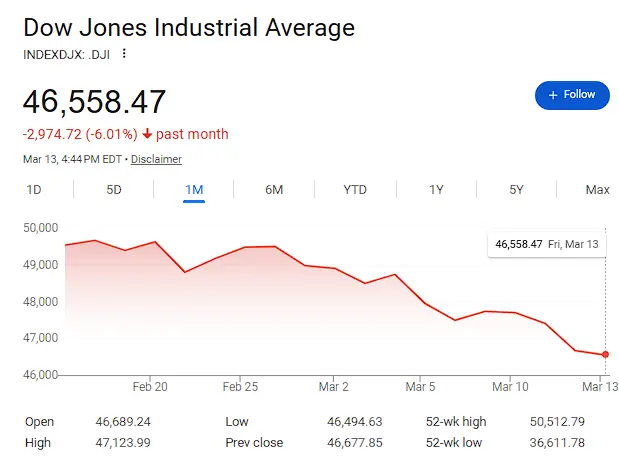
Task: Open the three-dot more options menu
Action: 124,53
